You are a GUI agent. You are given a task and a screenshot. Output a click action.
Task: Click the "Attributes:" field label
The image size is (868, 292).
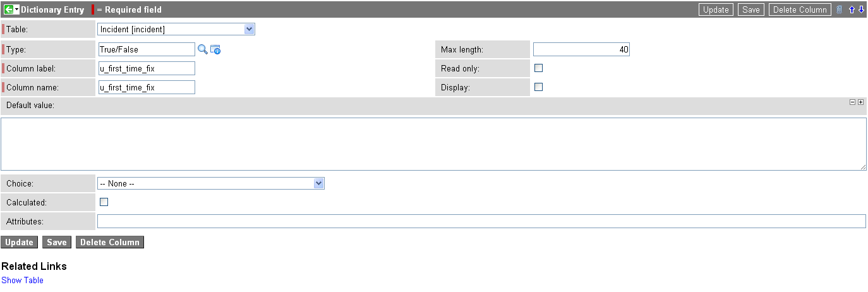[x=25, y=221]
